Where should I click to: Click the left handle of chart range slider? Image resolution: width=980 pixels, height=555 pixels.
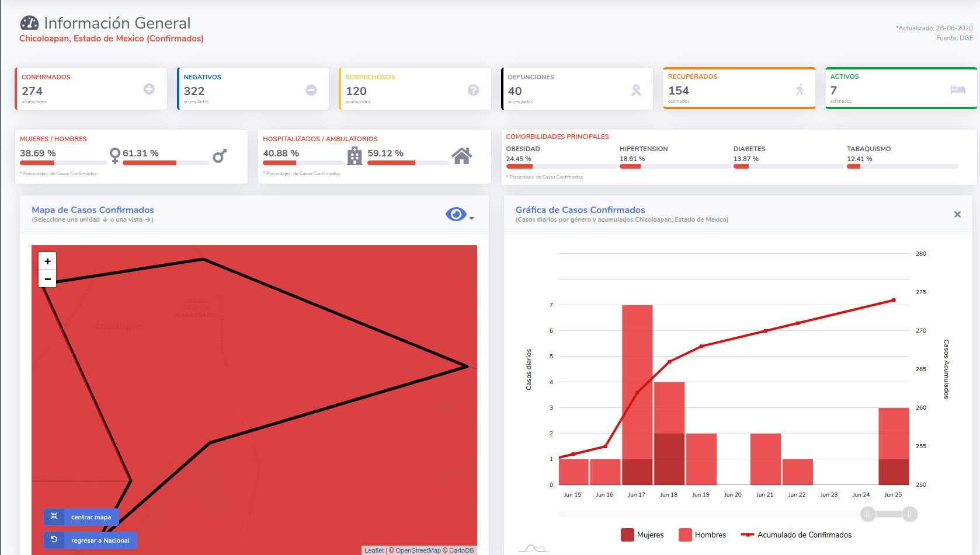point(868,514)
